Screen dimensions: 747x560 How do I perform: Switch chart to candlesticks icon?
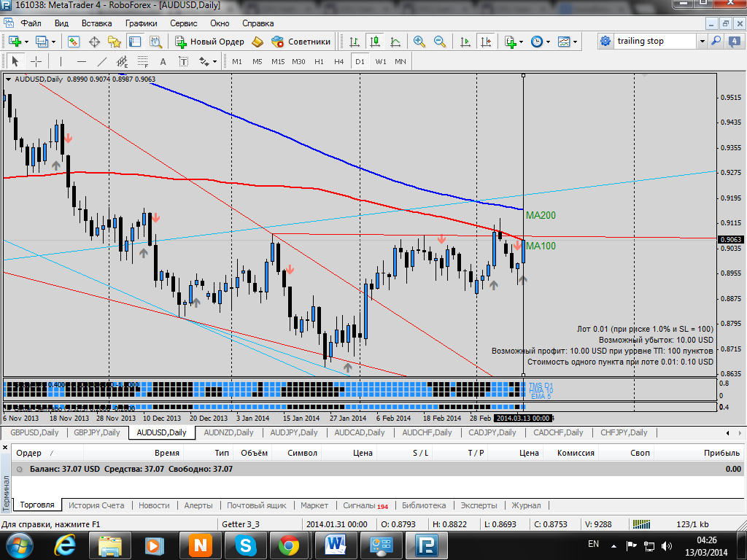375,42
